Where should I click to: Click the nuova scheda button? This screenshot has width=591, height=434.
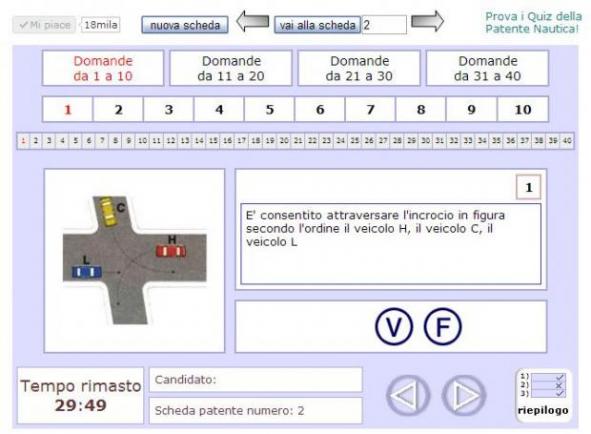click(x=185, y=25)
